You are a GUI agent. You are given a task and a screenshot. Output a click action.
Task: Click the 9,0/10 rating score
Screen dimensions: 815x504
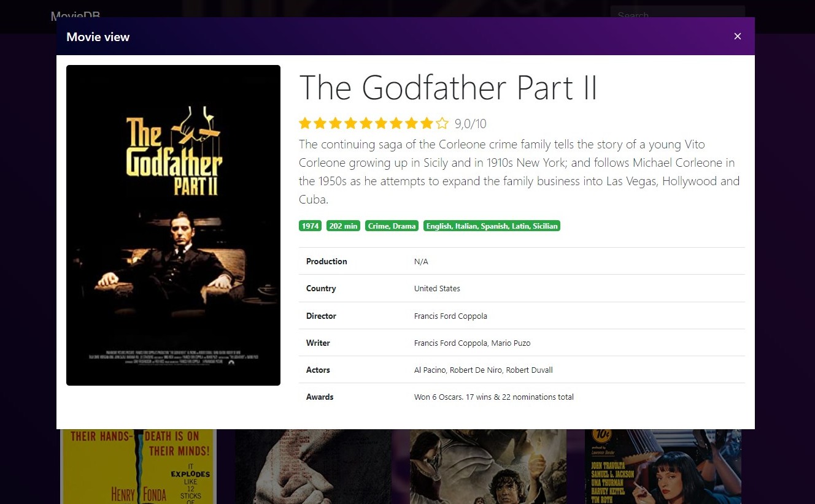[x=471, y=124]
